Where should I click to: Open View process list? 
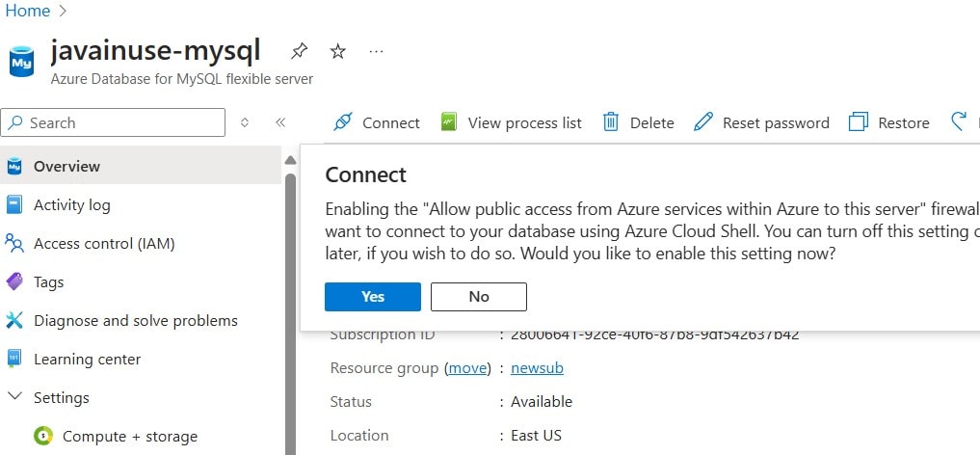point(512,122)
